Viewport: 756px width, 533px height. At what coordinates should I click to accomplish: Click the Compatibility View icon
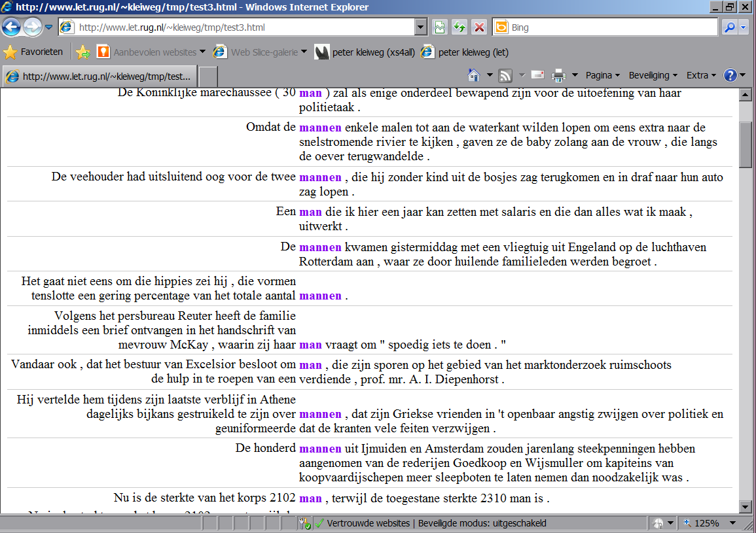(x=440, y=27)
